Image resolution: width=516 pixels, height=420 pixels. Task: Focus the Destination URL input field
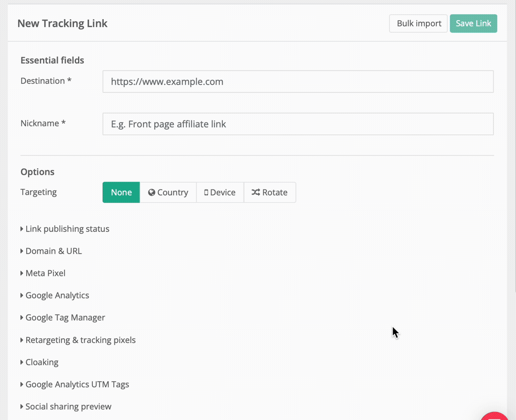point(297,82)
